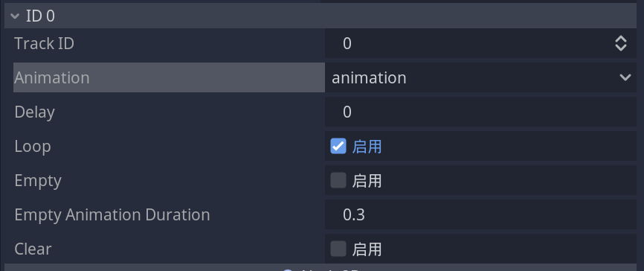Select the Loop property label
This screenshot has height=271, width=644.
click(33, 147)
